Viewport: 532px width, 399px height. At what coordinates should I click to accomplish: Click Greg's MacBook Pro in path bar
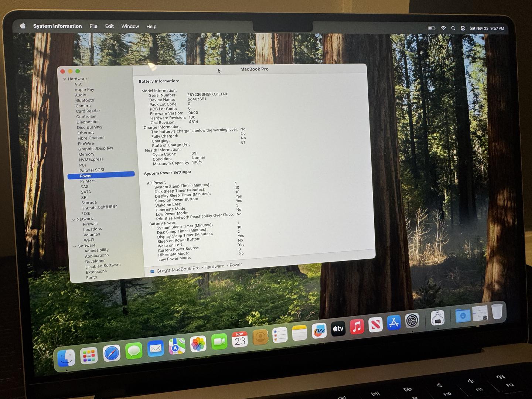[x=177, y=270]
